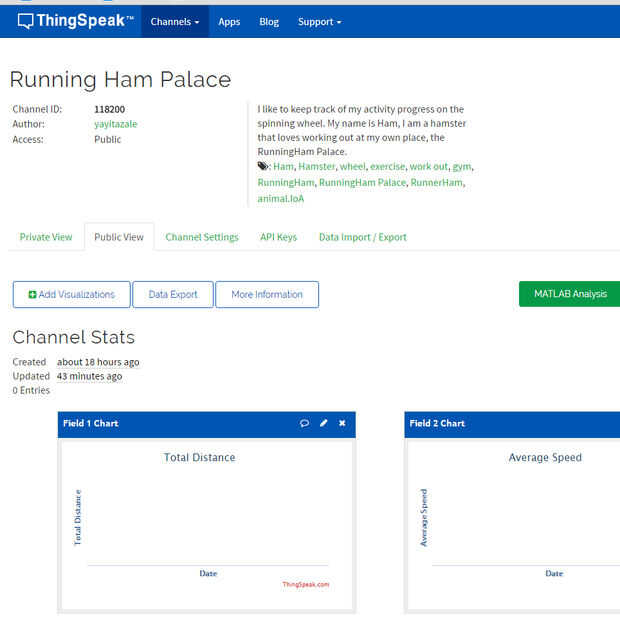Image resolution: width=620 pixels, height=620 pixels.
Task: Close Field 1 Chart with X icon
Action: pos(342,423)
